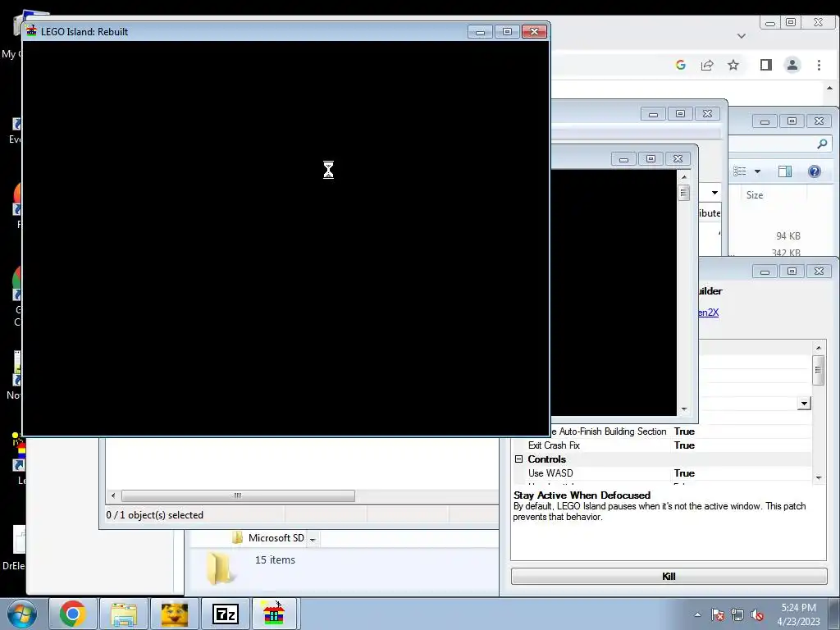Select the 94 KB file size cell

pos(788,235)
